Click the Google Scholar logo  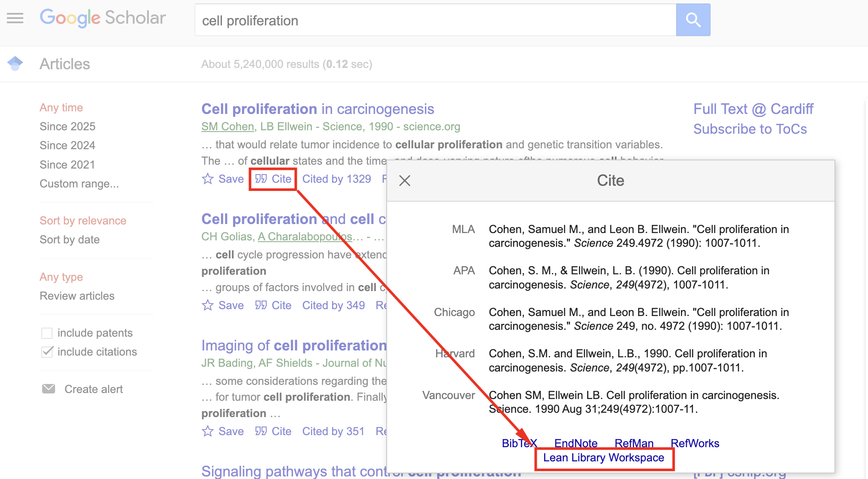coord(103,18)
